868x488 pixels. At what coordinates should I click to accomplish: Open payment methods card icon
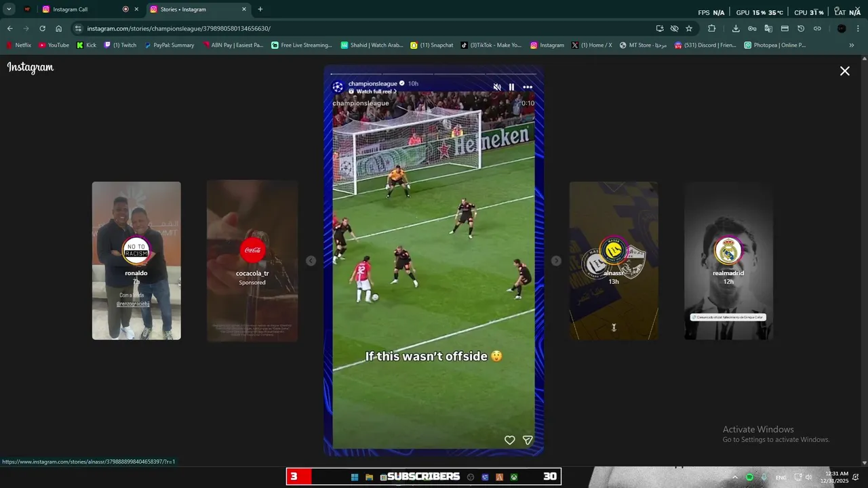coord(785,28)
